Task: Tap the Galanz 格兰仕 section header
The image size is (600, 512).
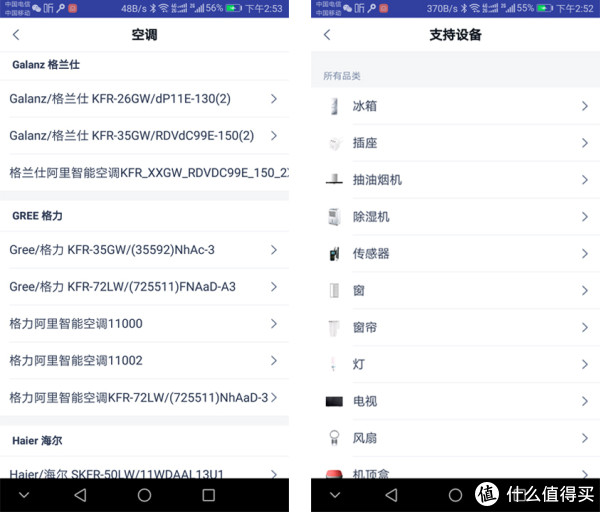Action: (x=46, y=65)
